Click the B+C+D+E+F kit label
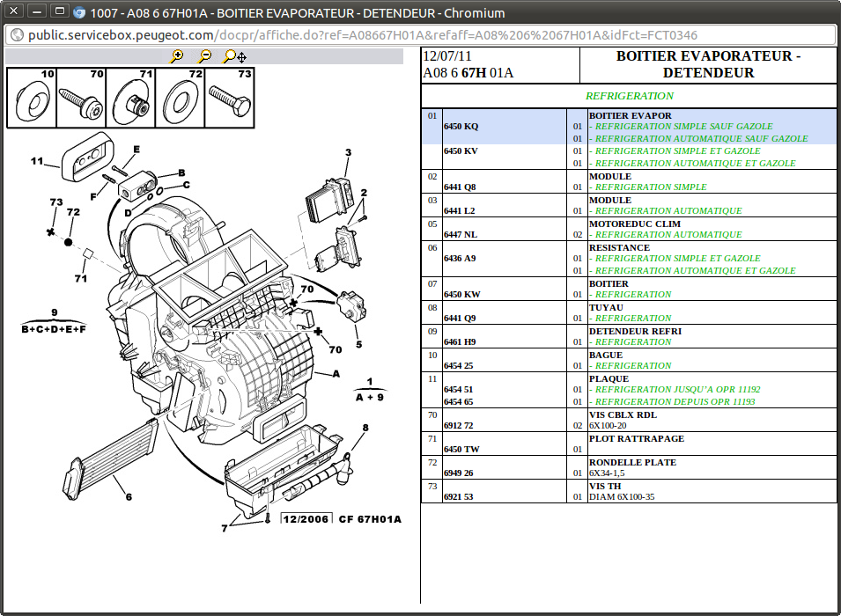Image resolution: width=841 pixels, height=616 pixels. (54, 329)
